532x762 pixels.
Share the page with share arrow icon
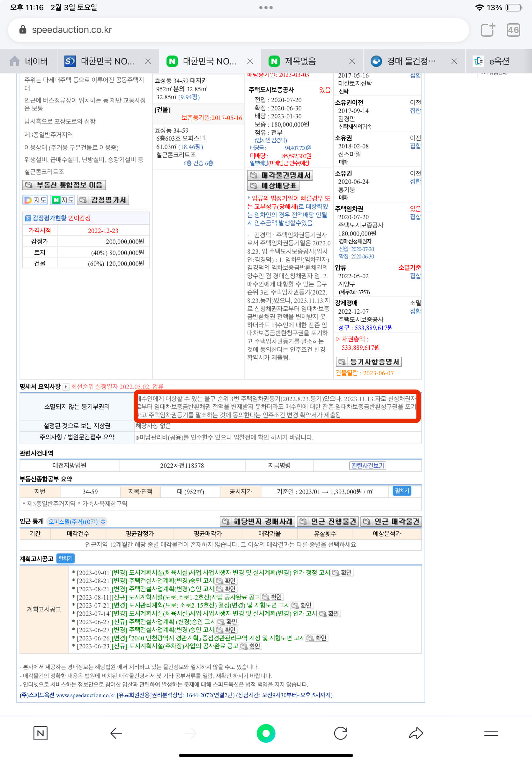[x=416, y=734]
